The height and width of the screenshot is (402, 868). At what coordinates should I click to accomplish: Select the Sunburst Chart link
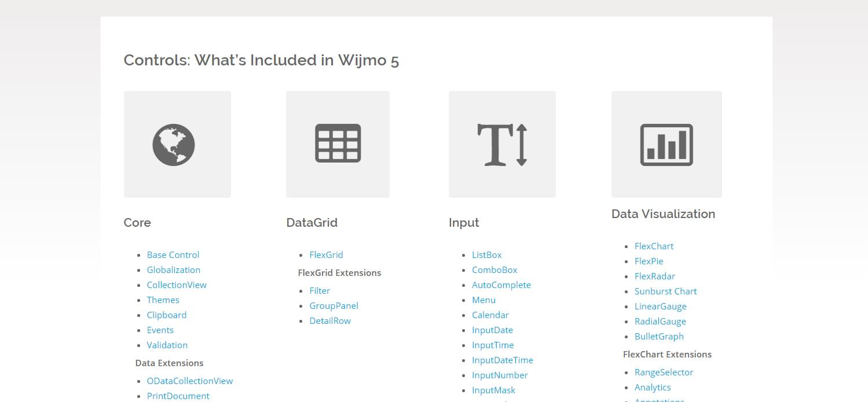click(x=666, y=292)
